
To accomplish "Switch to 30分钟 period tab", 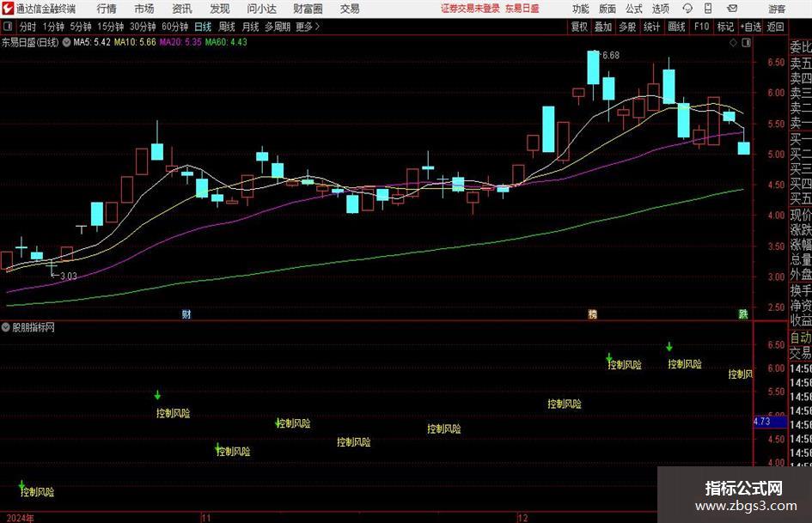I will (x=143, y=27).
